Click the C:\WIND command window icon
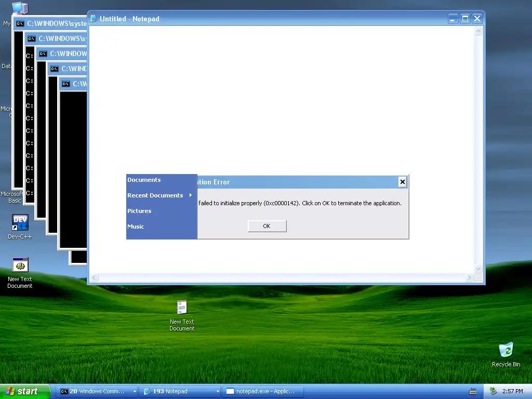The height and width of the screenshot is (399, 532). click(54, 69)
